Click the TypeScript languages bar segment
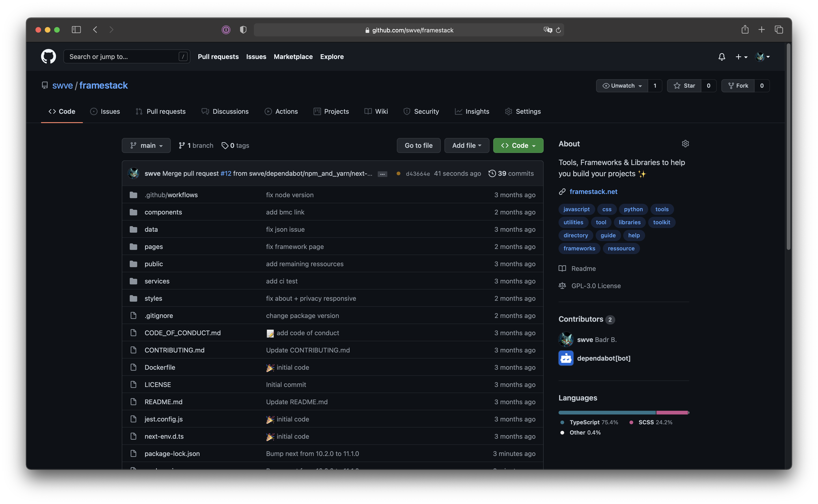818x504 pixels. [607, 413]
